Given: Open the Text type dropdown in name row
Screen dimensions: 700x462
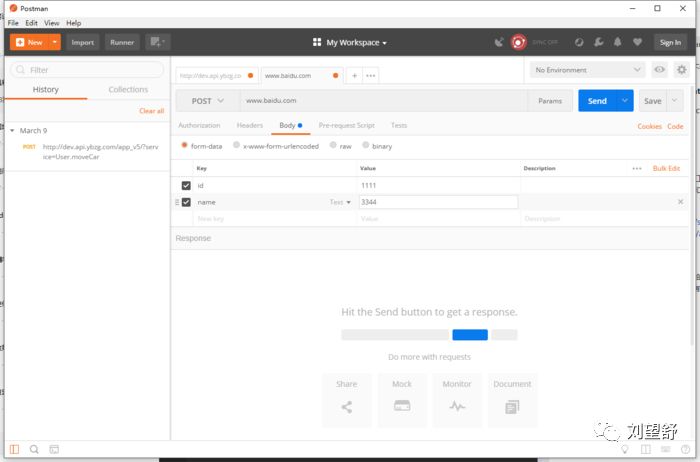Looking at the screenshot, I should [340, 202].
